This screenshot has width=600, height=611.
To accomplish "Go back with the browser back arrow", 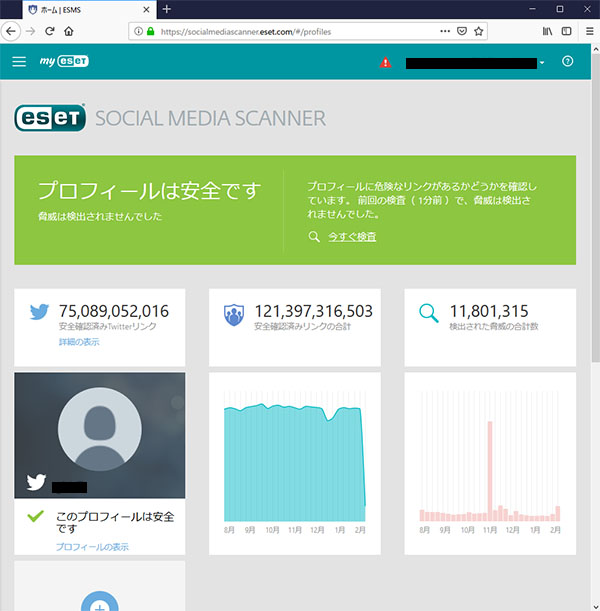I will [11, 31].
